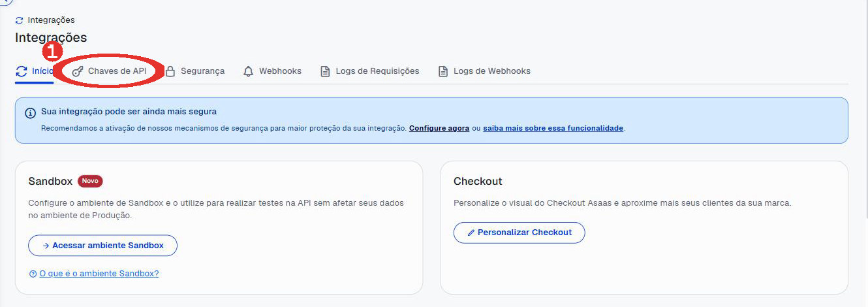Click the Integrações breadcrumb sync icon

(x=19, y=20)
